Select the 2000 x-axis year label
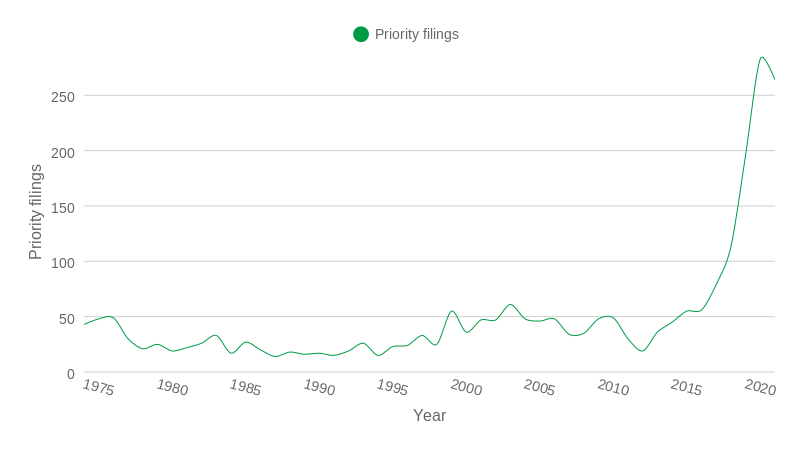800x450 pixels. coord(466,387)
